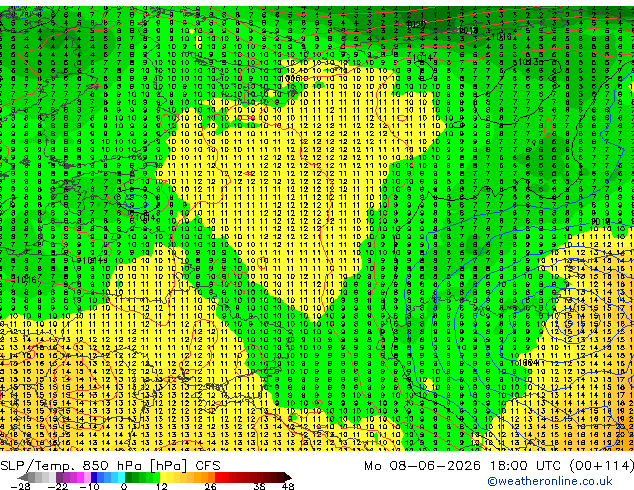The height and width of the screenshot is (490, 634).
Task: Pick the bright yellow swatch on the legend bar
Action: tap(163, 477)
